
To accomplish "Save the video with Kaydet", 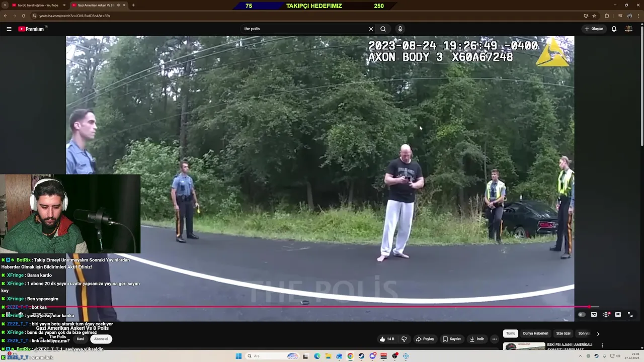I will pyautogui.click(x=452, y=339).
